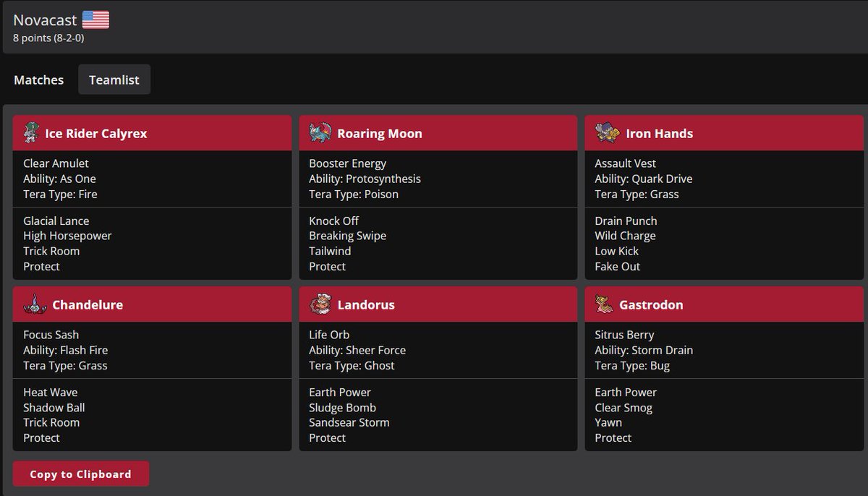Viewport: 868px width, 496px height.
Task: Click the Wild Charge move
Action: pyautogui.click(x=625, y=236)
